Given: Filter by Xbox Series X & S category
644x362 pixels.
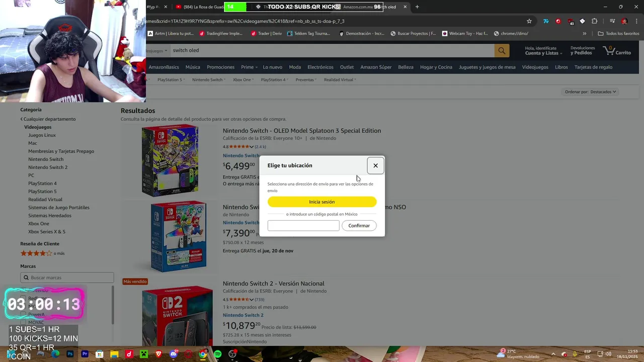Looking at the screenshot, I should click(x=47, y=232).
